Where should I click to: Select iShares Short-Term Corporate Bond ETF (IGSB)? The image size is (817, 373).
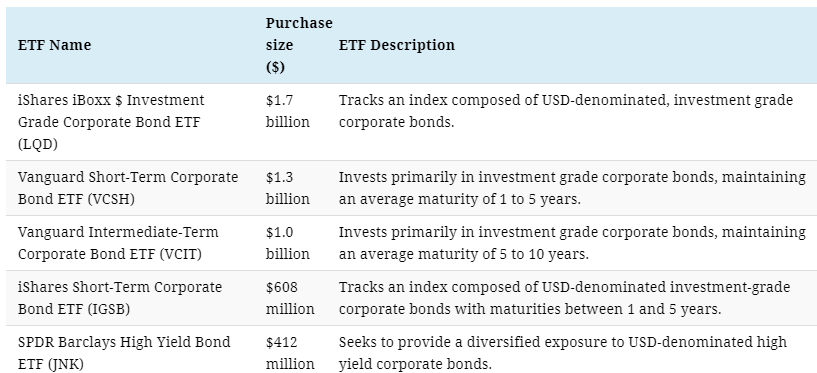pos(120,298)
